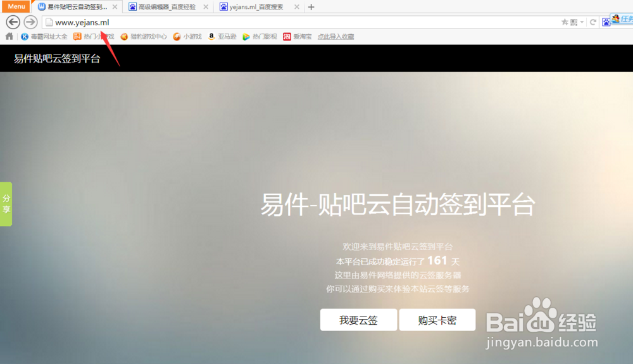Open the 爱淘宝 bookmark
This screenshot has height=364, width=633.
[x=298, y=36]
